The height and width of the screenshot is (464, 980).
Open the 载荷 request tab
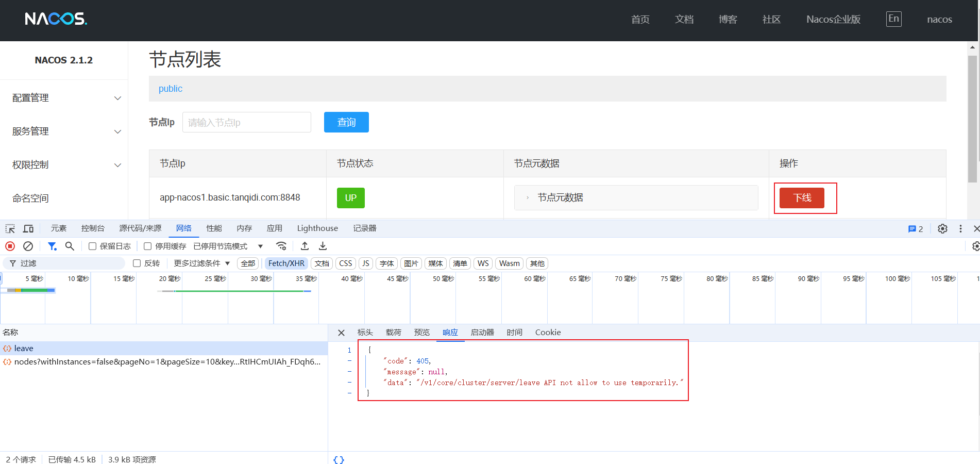[x=394, y=333]
